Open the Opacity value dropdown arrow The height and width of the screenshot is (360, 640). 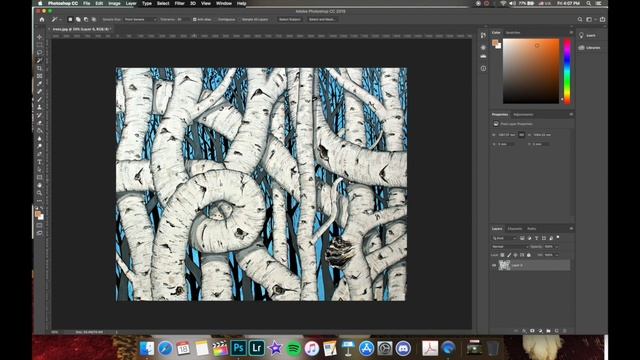tap(556, 247)
